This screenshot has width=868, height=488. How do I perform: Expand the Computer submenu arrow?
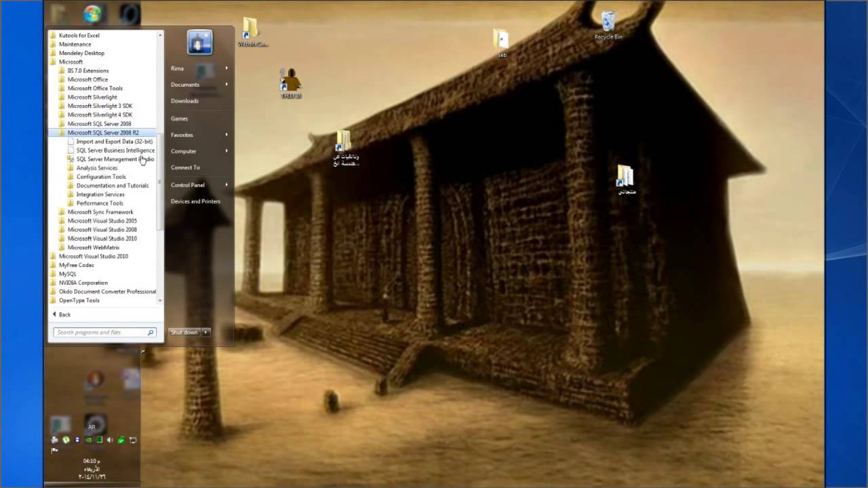tap(226, 151)
